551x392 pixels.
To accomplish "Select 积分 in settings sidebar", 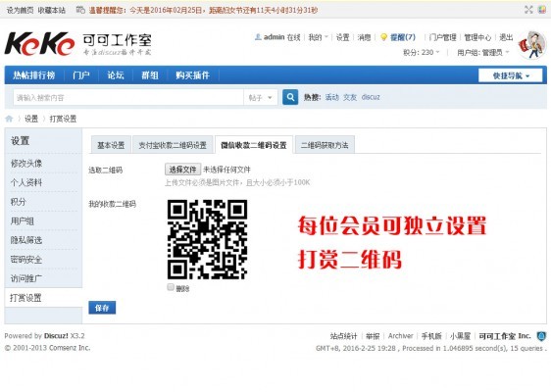I will [x=19, y=202].
